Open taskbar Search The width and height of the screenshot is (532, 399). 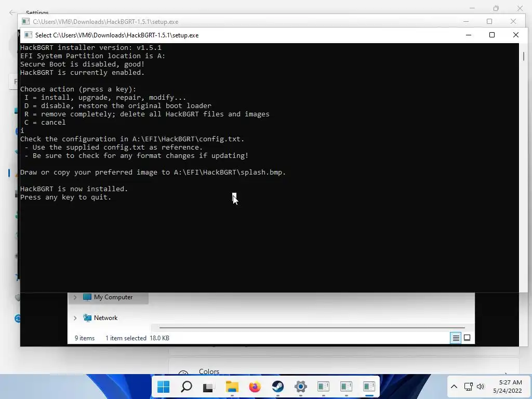[187, 387]
